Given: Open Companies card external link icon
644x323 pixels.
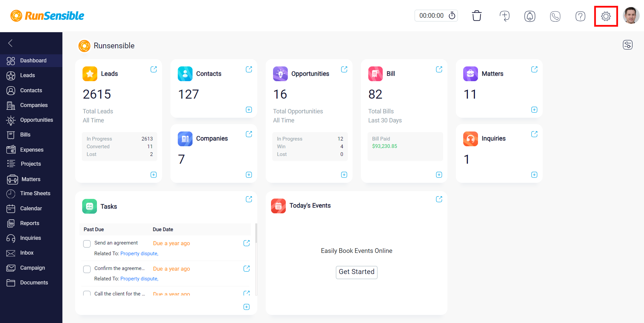Looking at the screenshot, I should coord(249,134).
